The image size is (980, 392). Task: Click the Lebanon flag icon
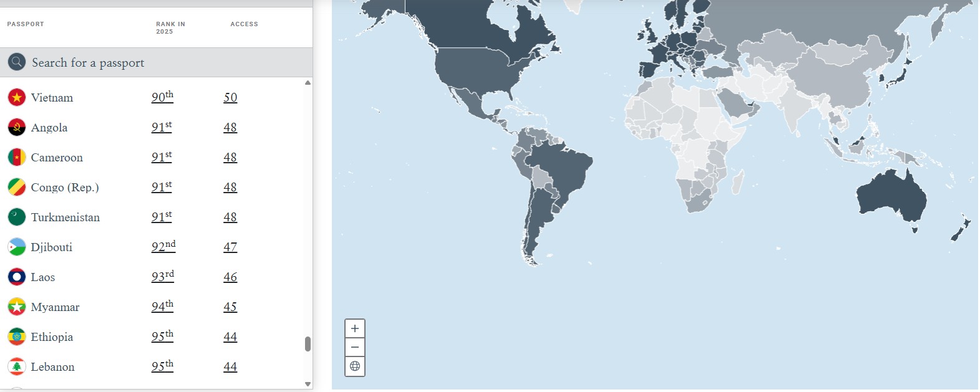[17, 367]
